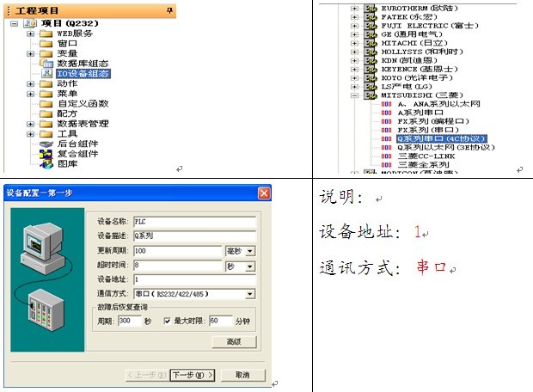The height and width of the screenshot is (392, 533).
Task: Expand the 变量 tree node
Action: [30, 53]
